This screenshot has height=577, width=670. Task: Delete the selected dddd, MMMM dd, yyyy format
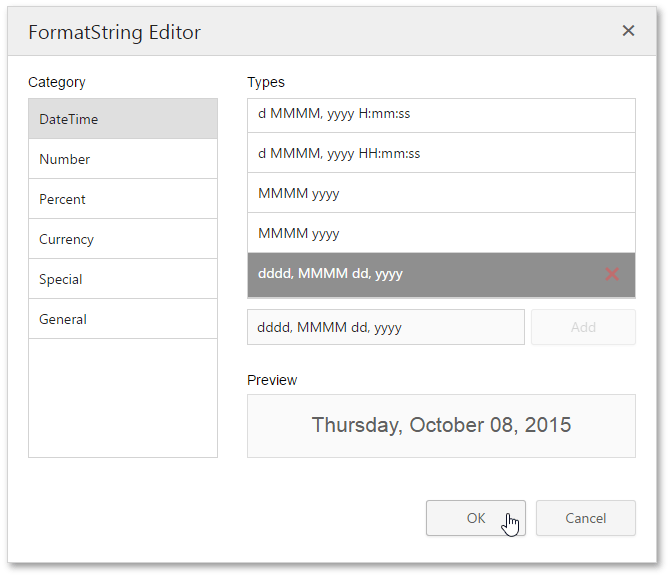(612, 274)
